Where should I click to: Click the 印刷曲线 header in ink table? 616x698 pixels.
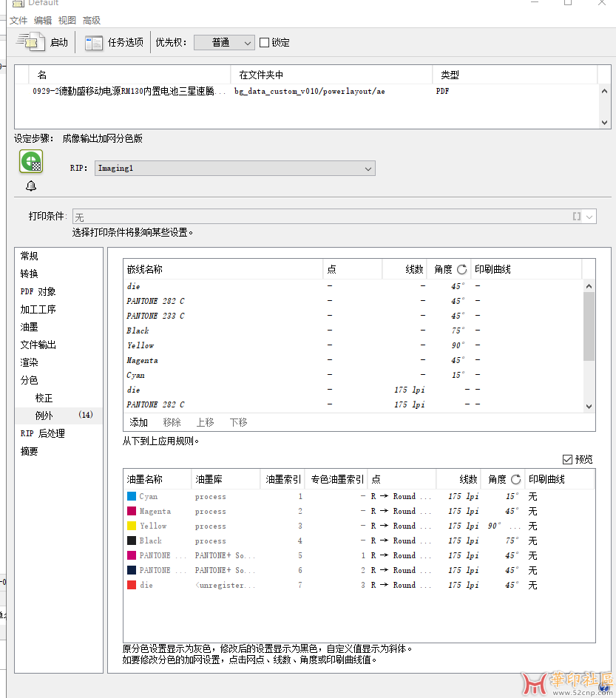click(559, 479)
